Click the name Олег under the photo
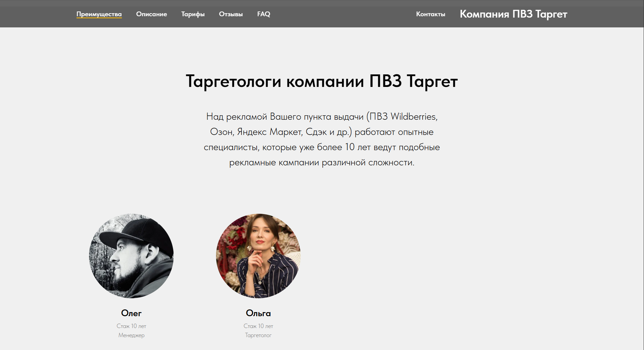The height and width of the screenshot is (350, 644). pos(131,313)
